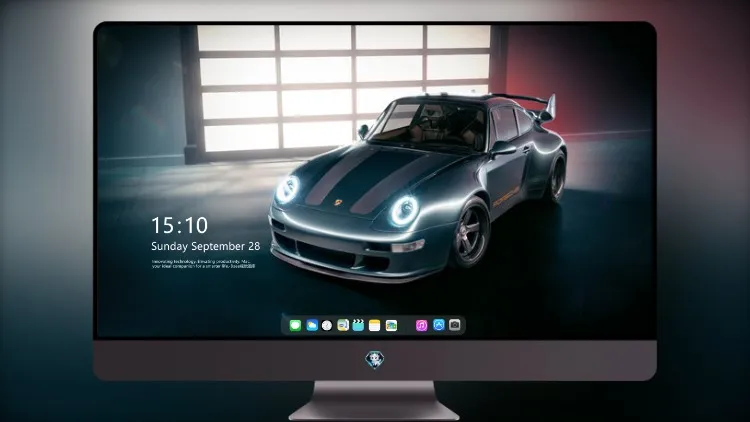Open the blue App Store icon
The image size is (750, 422).
click(x=439, y=325)
